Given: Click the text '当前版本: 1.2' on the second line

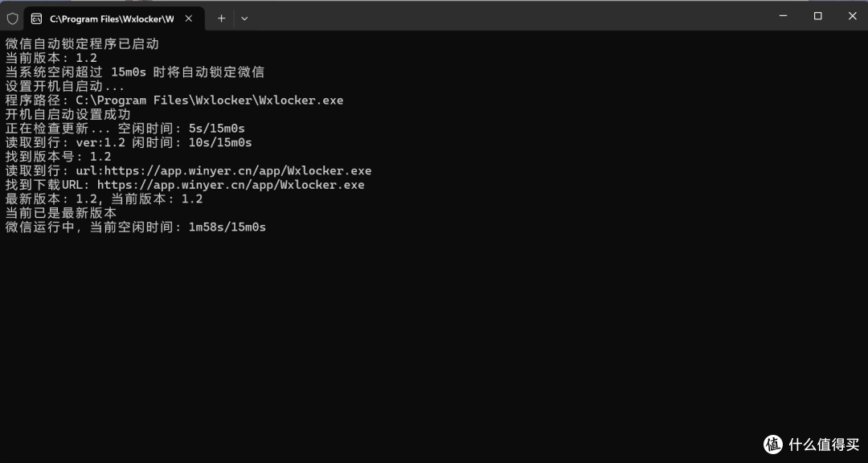Looking at the screenshot, I should [51, 58].
